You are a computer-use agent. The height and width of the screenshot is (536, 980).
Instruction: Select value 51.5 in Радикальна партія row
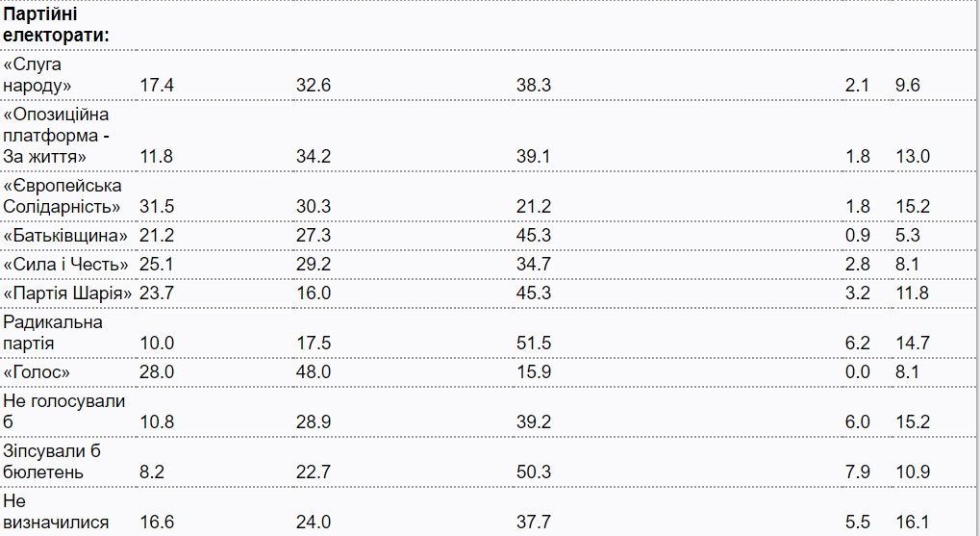click(533, 344)
